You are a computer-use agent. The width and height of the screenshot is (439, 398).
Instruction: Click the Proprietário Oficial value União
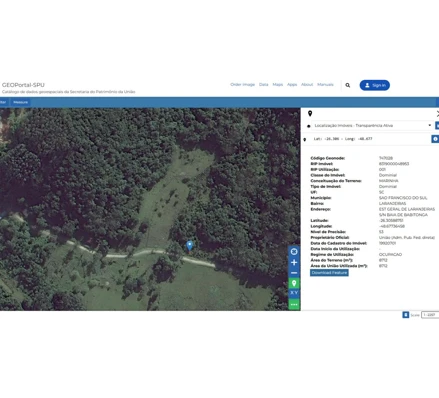click(407, 238)
